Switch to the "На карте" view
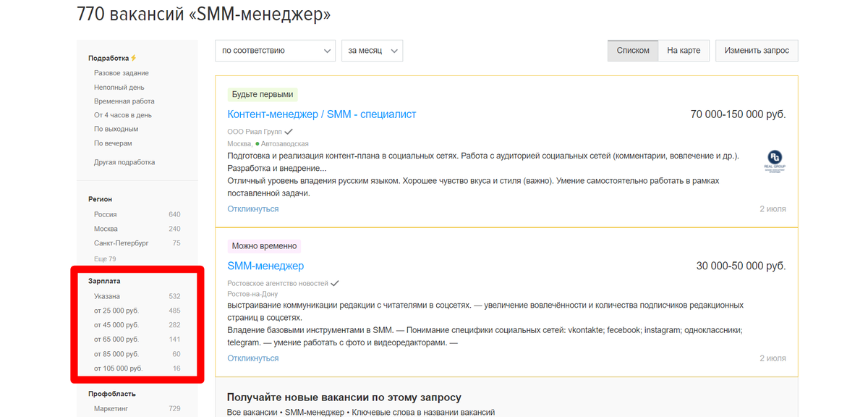The width and height of the screenshot is (868, 417). [x=684, y=51]
